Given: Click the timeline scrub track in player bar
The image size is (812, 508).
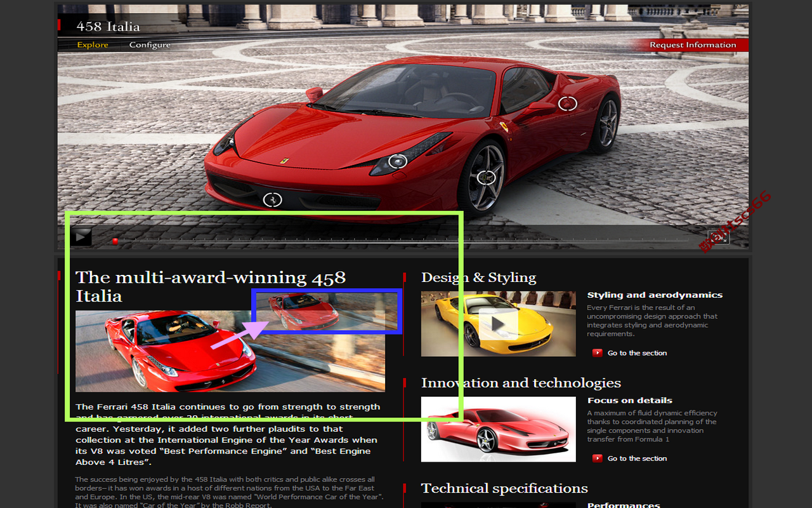Looking at the screenshot, I should pos(403,241).
